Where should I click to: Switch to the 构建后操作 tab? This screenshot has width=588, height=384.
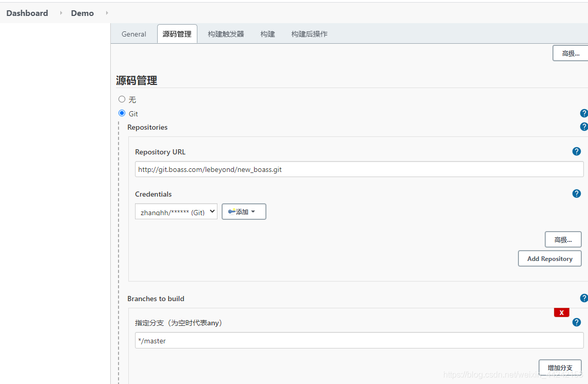coord(309,34)
